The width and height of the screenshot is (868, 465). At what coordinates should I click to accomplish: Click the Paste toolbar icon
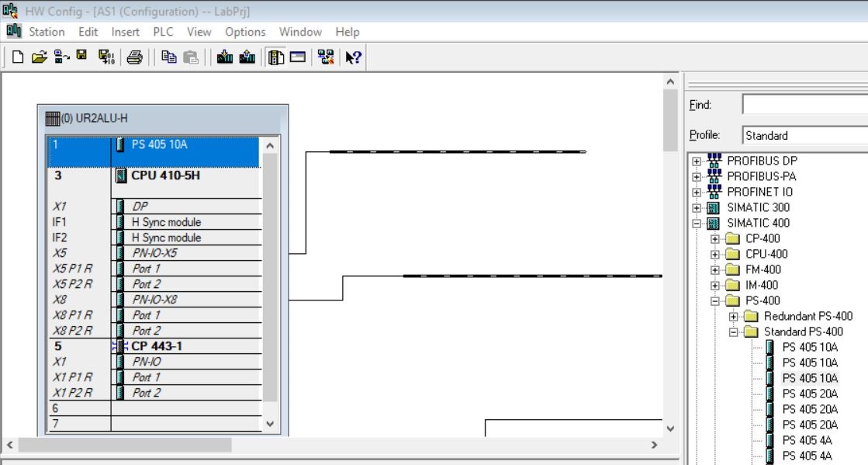[x=191, y=57]
